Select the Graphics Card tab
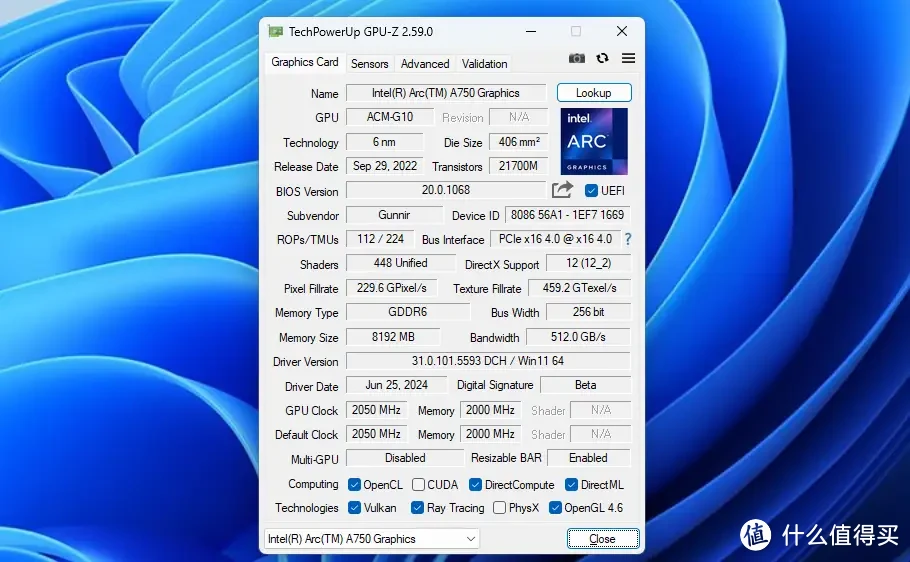 pos(305,62)
